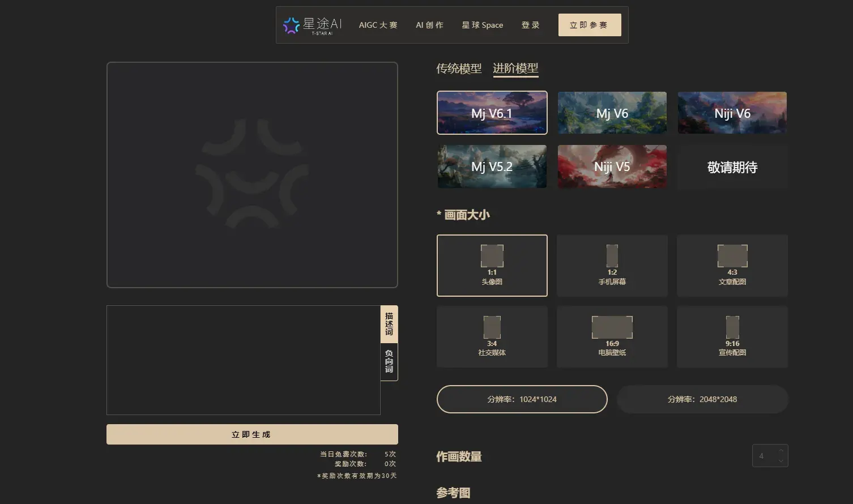The width and height of the screenshot is (853, 504).
Task: Select the Mj V6.1 model thumbnail
Action: click(492, 113)
